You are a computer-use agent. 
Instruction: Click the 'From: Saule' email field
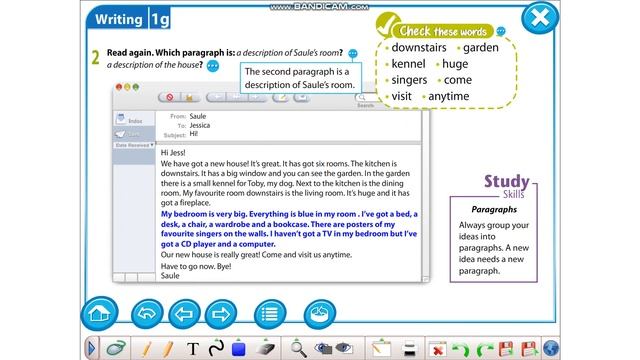point(188,116)
